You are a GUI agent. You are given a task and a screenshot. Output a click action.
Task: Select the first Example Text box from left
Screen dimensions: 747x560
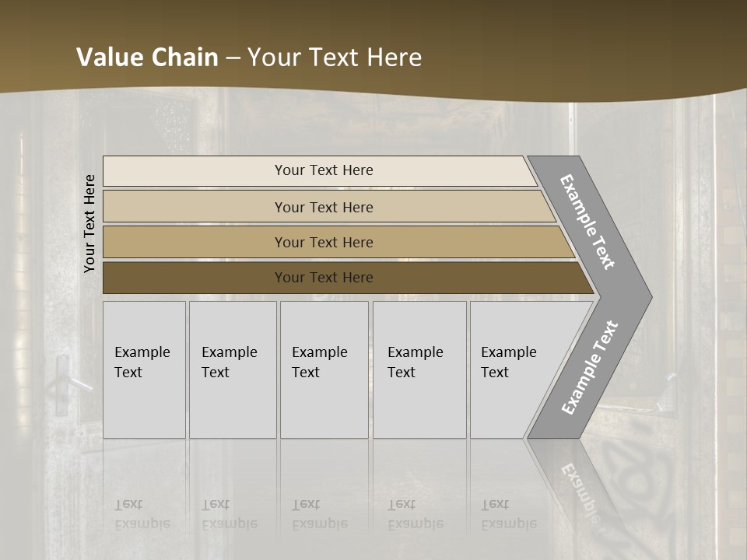[144, 369]
